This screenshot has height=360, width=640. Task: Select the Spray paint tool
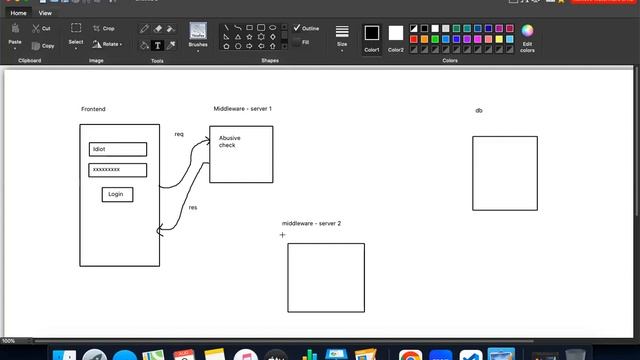[x=171, y=29]
